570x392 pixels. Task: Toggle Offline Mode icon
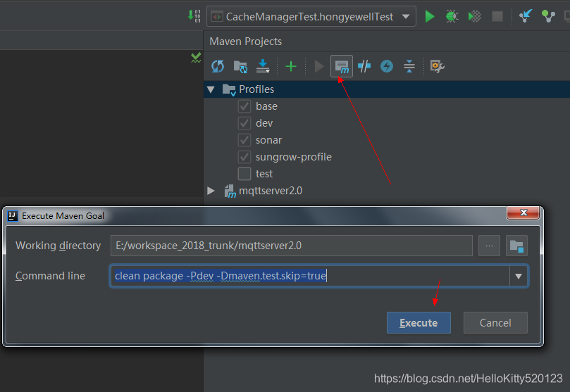(364, 66)
